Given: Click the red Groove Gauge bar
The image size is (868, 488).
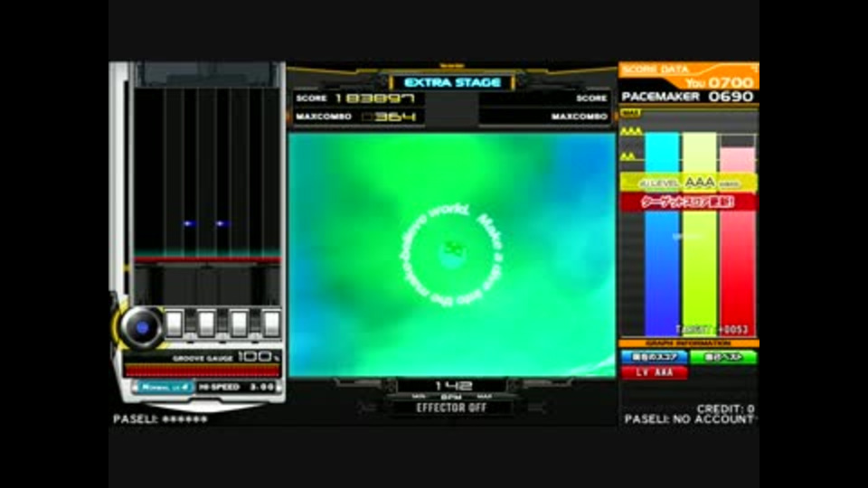Looking at the screenshot, I should click(202, 371).
